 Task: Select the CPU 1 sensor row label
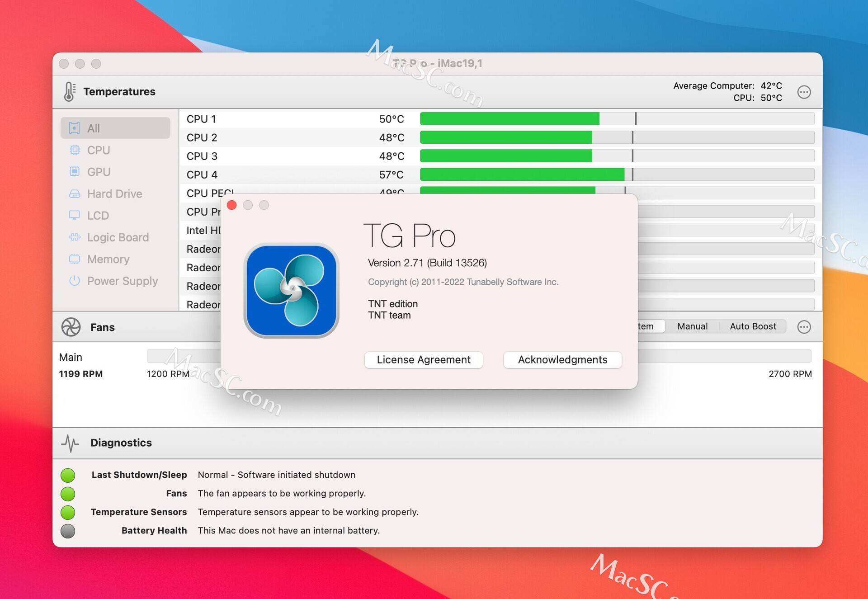(201, 119)
